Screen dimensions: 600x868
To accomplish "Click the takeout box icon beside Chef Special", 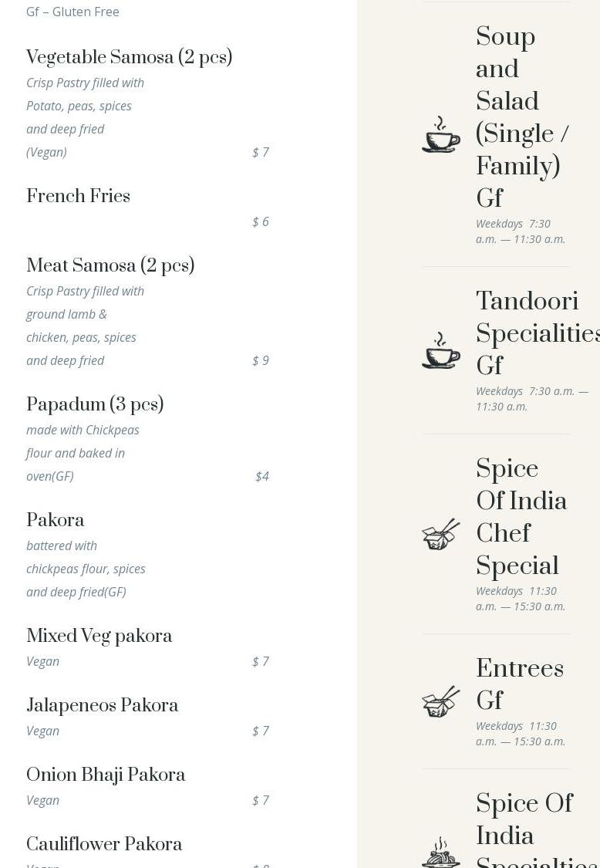I will [x=440, y=534].
